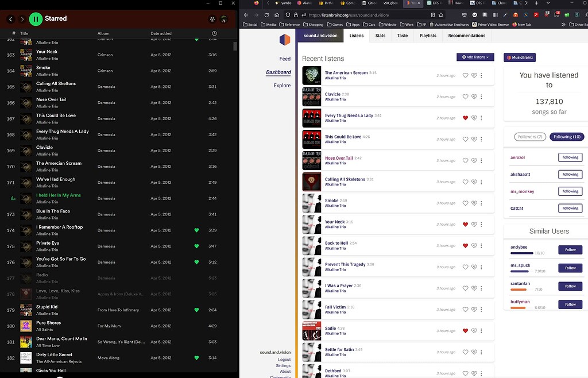
Task: Open the ListenBrainz logo home icon
Action: [284, 40]
